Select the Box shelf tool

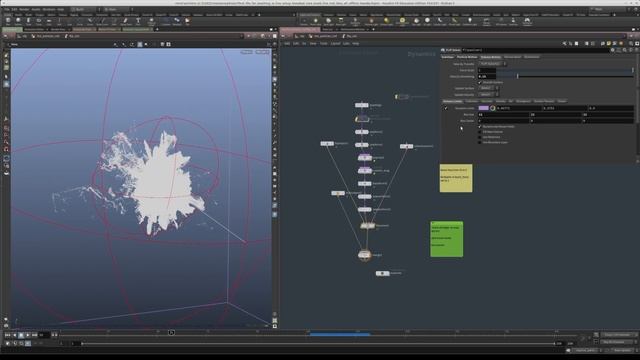click(x=8, y=21)
